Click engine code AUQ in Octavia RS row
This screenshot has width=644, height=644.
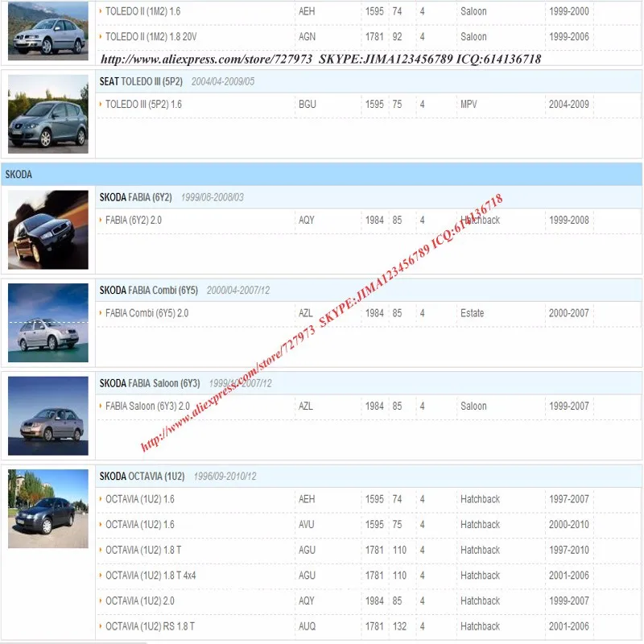tap(307, 626)
